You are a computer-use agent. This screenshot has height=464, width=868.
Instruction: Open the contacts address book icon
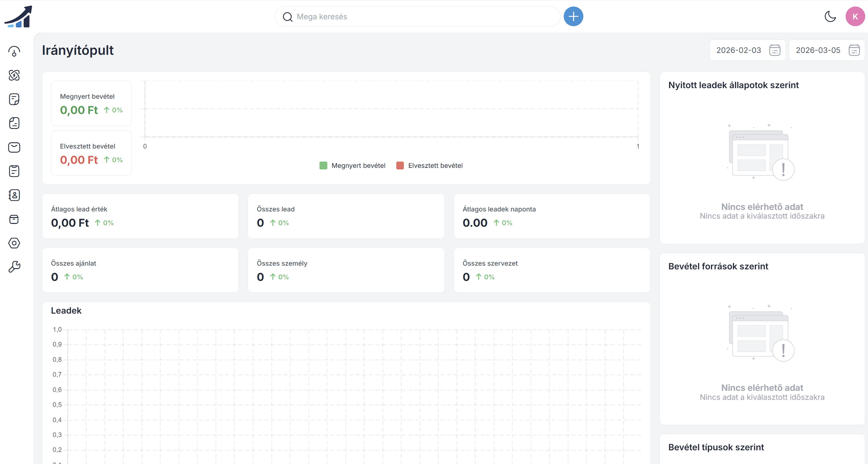[14, 195]
